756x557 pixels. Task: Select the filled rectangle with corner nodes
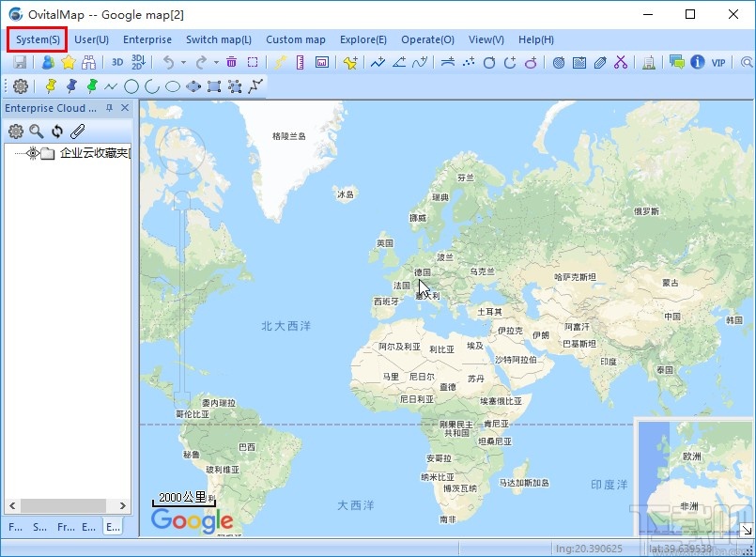[x=214, y=86]
